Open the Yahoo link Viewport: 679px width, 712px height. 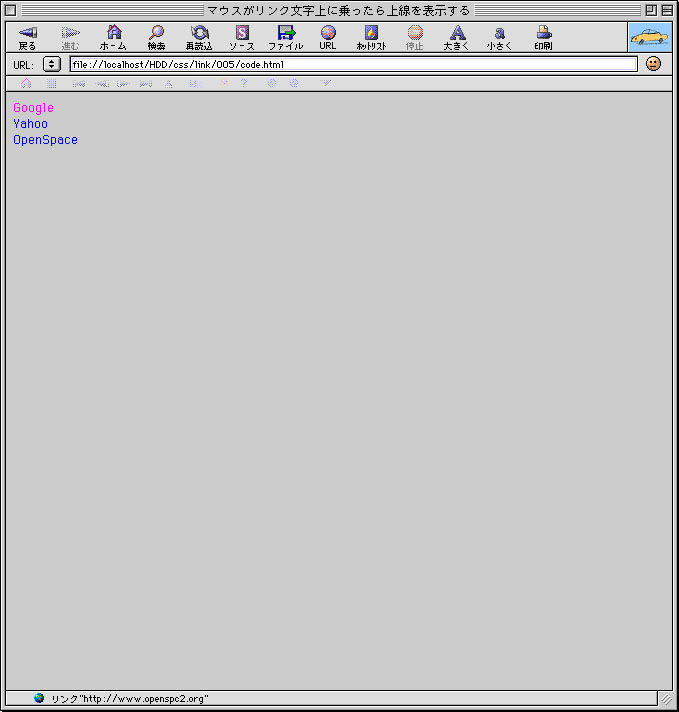point(30,124)
